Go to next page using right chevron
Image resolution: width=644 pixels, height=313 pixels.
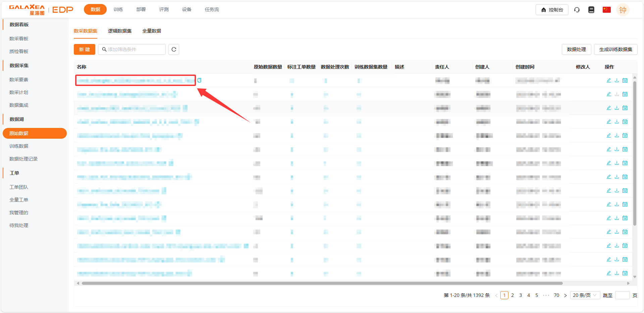565,296
